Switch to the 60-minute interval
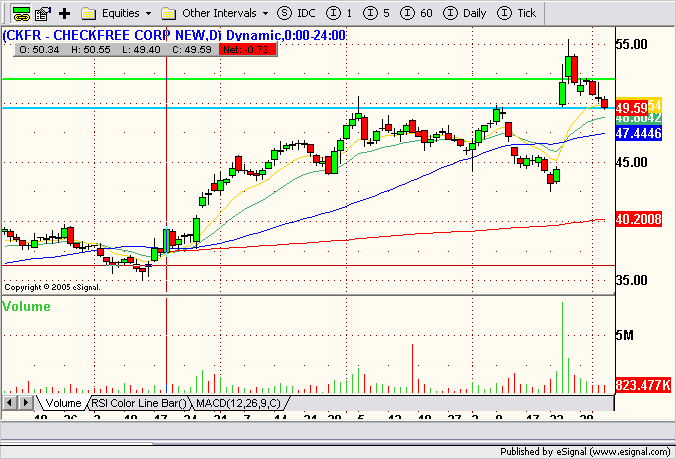Screen dimensions: 676x459 pos(416,13)
